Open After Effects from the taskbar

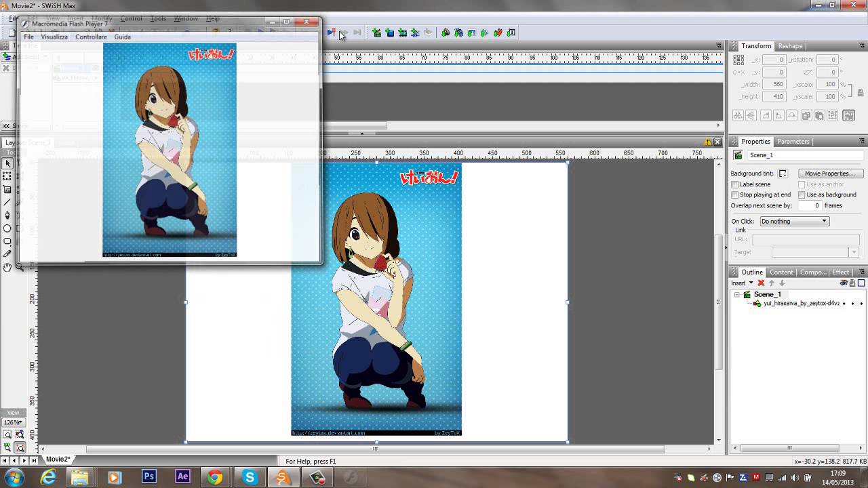pos(182,477)
